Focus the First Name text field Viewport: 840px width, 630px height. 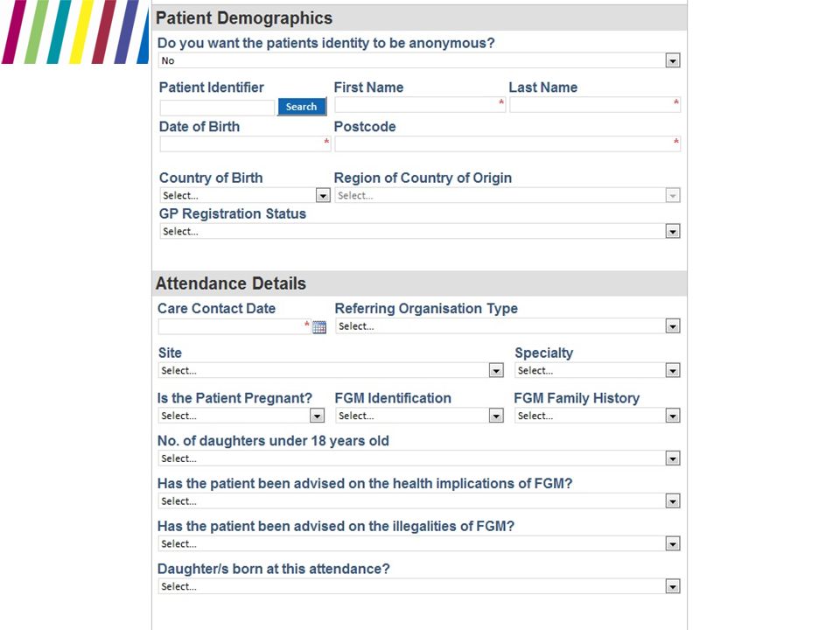click(x=420, y=104)
